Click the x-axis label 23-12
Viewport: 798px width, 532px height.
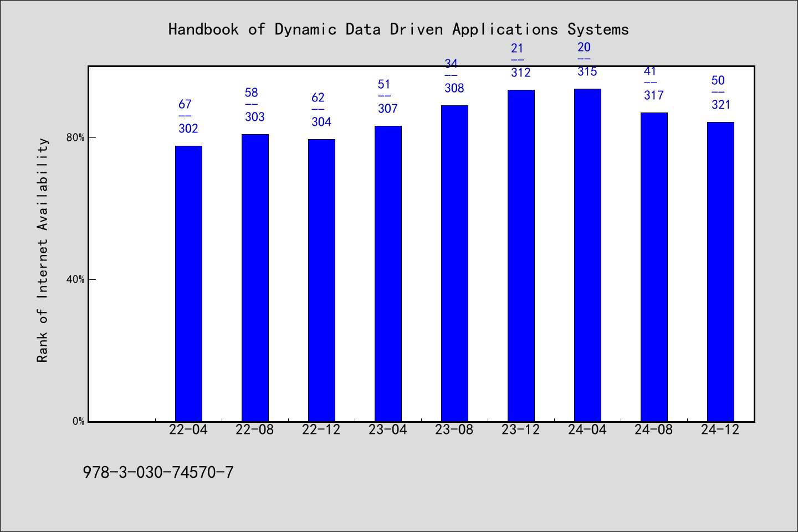point(521,430)
